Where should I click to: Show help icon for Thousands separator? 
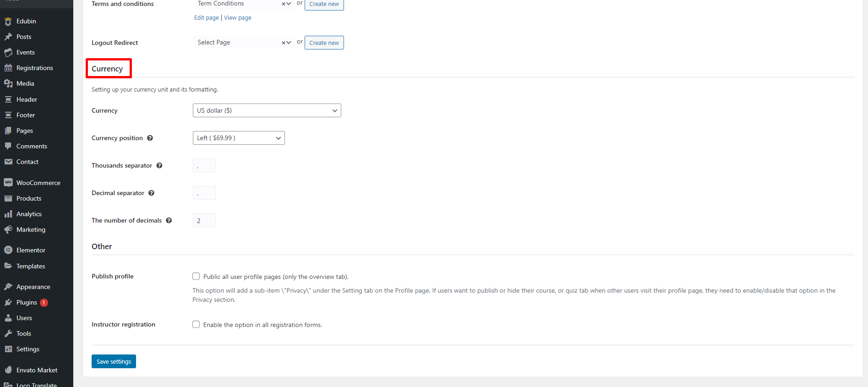click(159, 165)
